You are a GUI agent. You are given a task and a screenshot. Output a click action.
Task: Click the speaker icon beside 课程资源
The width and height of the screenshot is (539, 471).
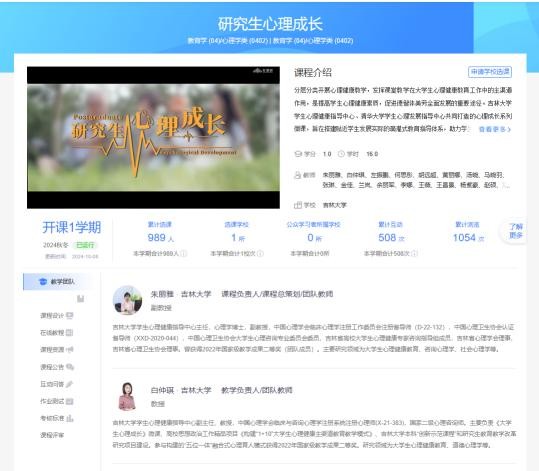click(70, 350)
